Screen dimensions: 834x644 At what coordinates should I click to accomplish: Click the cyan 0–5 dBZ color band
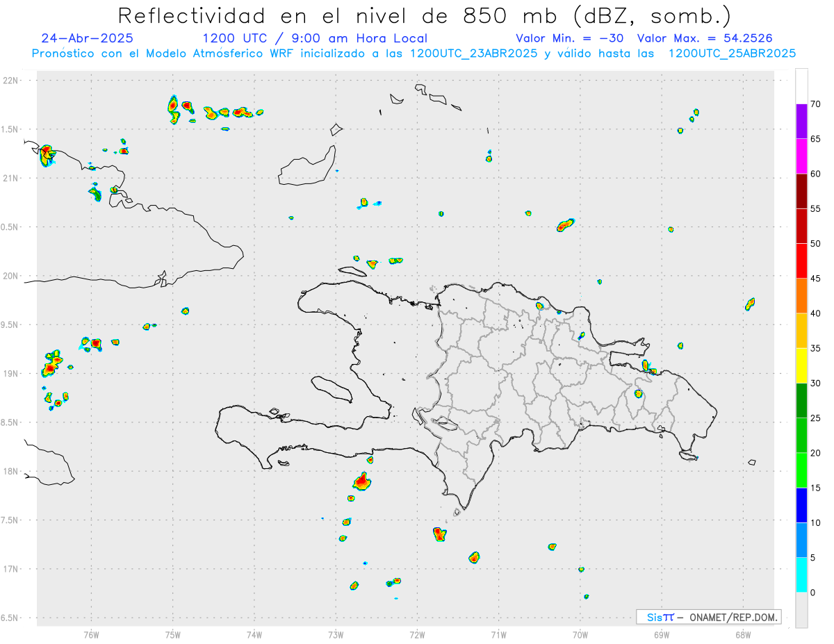tap(801, 575)
